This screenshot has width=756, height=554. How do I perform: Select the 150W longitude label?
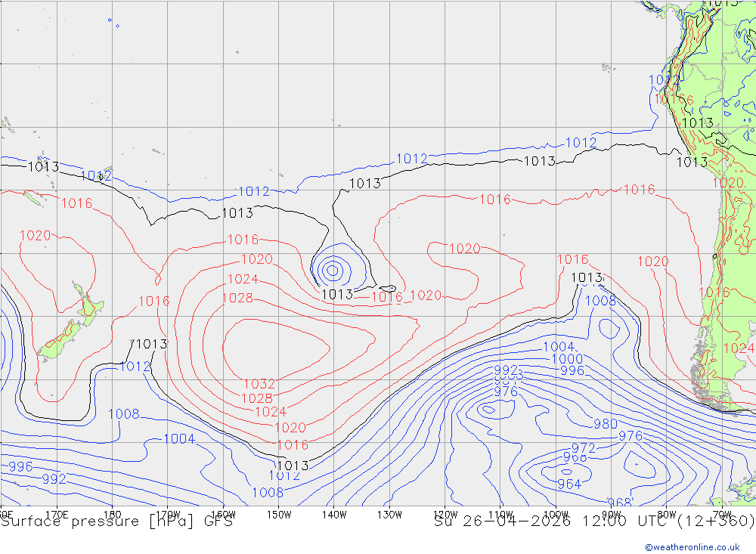point(279,515)
